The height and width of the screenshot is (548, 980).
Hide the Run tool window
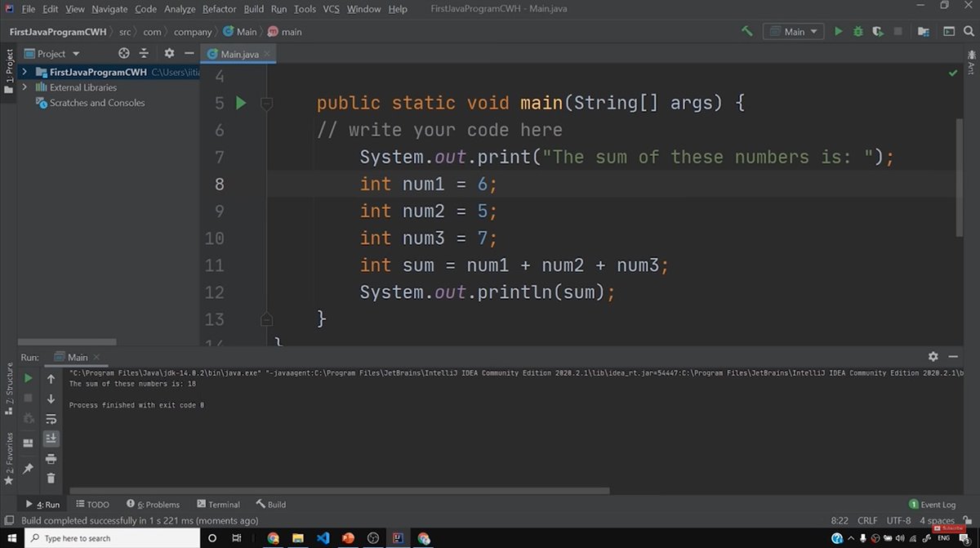point(953,357)
